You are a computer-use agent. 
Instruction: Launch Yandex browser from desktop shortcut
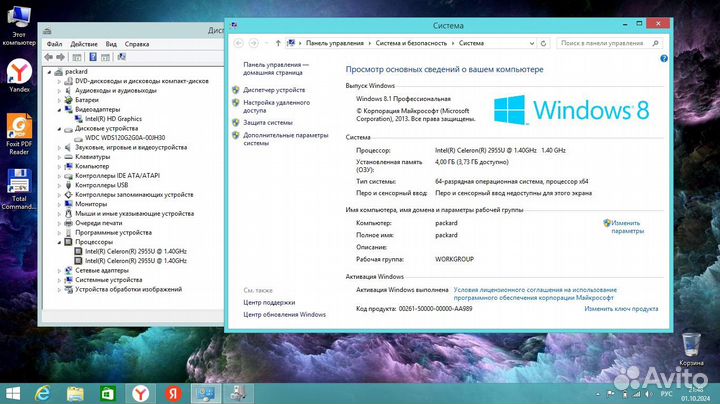(x=19, y=76)
